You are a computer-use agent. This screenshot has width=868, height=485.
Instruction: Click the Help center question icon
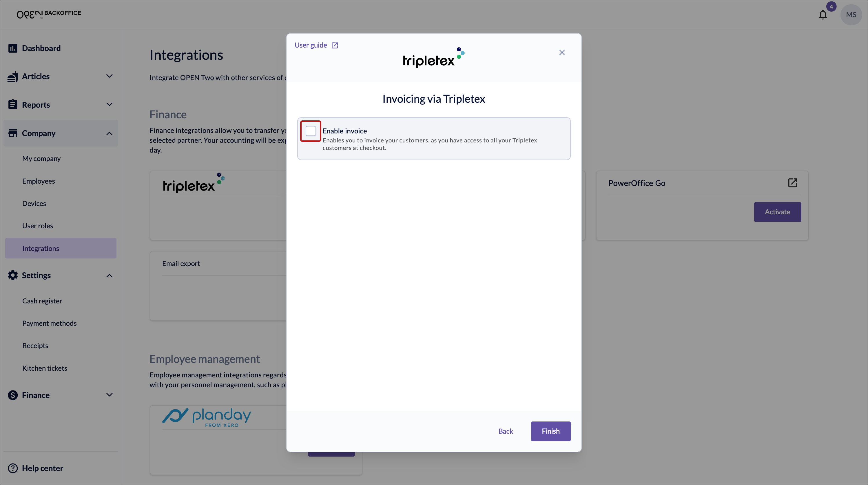13,468
